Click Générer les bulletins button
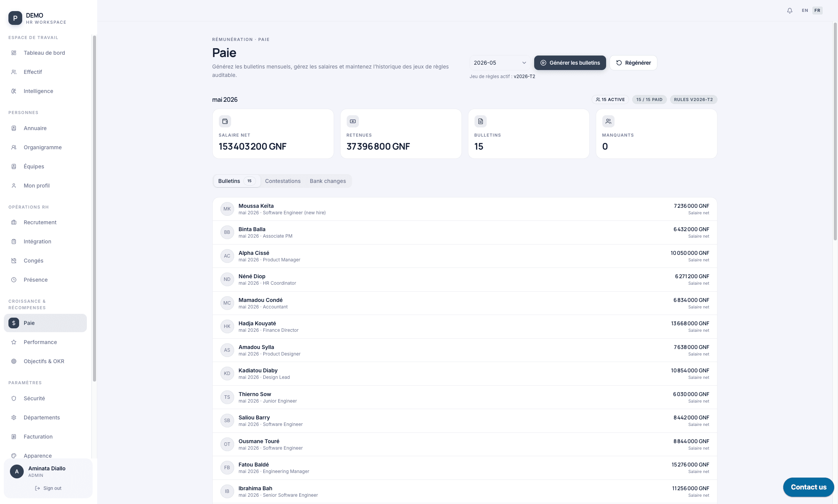 coord(570,63)
